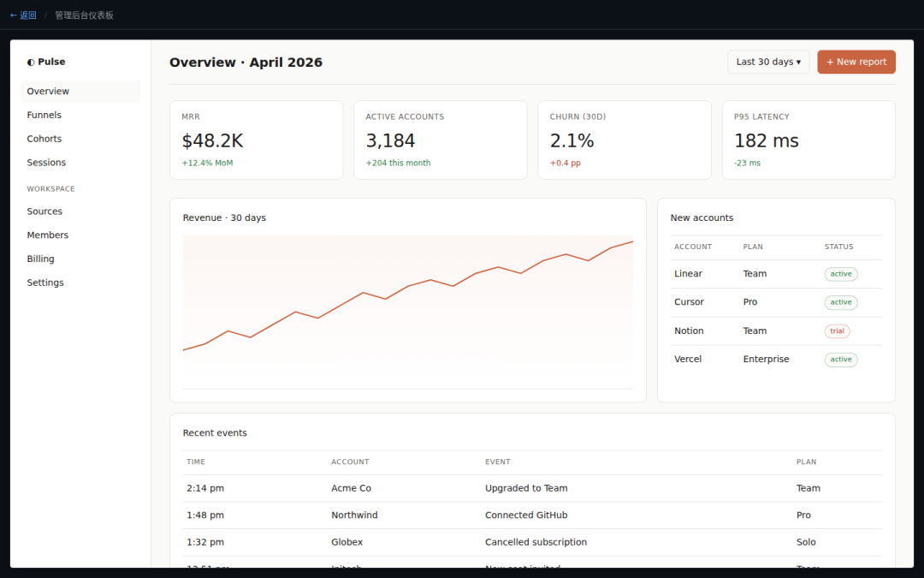
Task: Click the active badge for Cursor
Action: tap(841, 302)
